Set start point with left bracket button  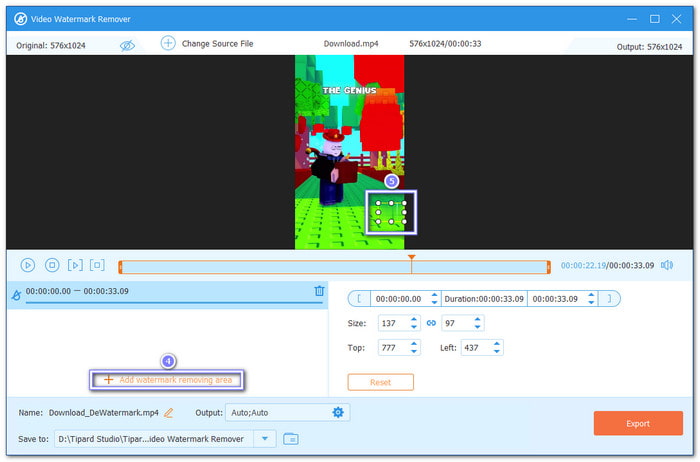tap(359, 299)
